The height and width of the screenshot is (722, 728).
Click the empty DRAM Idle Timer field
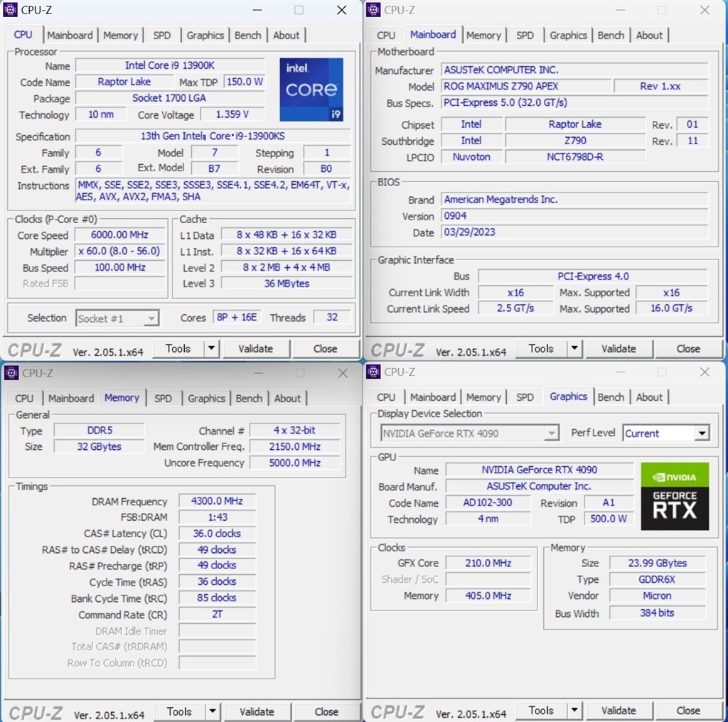217,630
